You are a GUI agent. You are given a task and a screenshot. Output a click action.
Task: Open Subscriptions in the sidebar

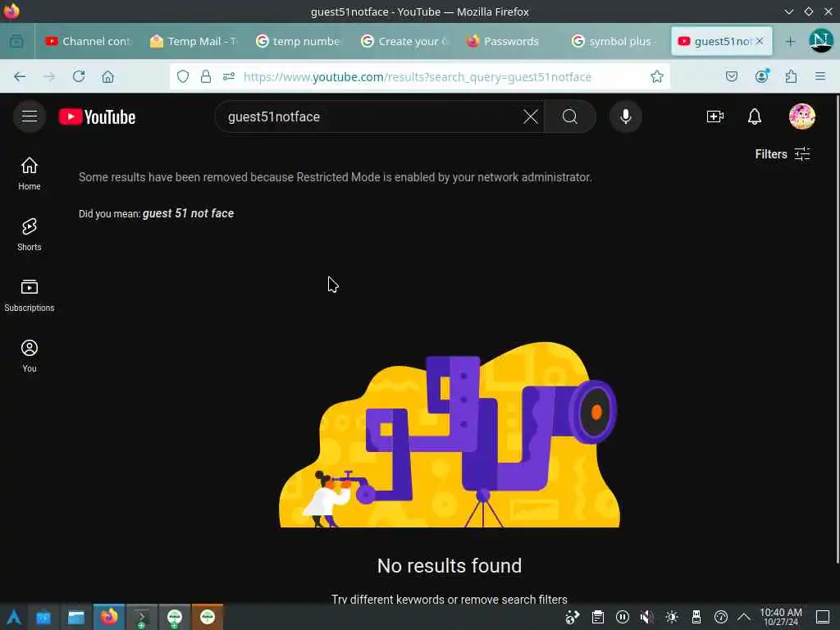[30, 295]
